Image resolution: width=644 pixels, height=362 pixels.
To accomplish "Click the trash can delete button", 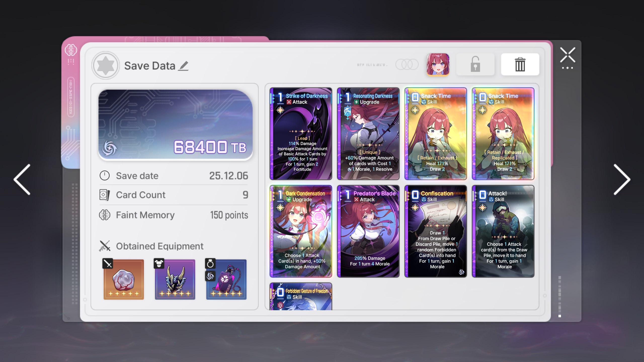I will pos(520,65).
